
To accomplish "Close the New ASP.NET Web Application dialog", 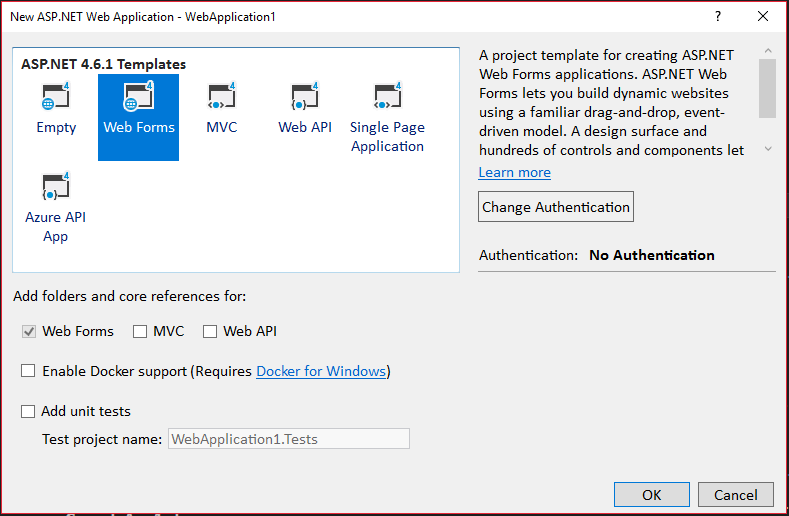I will [763, 16].
